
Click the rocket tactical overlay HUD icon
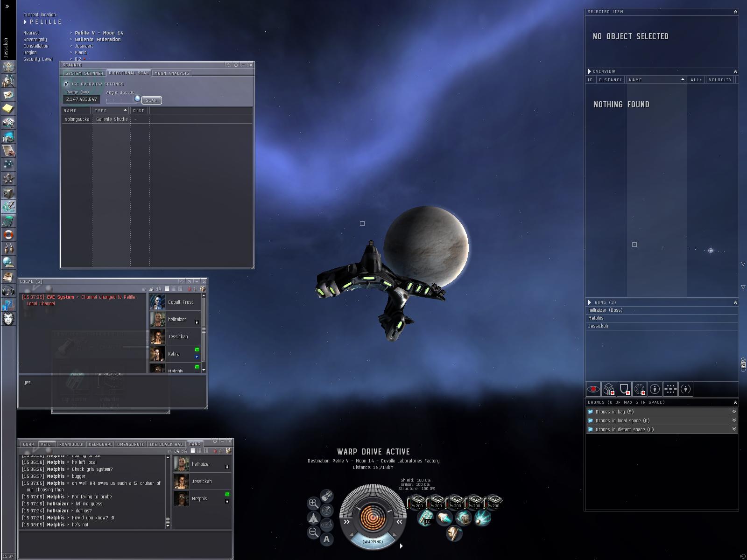tap(313, 518)
